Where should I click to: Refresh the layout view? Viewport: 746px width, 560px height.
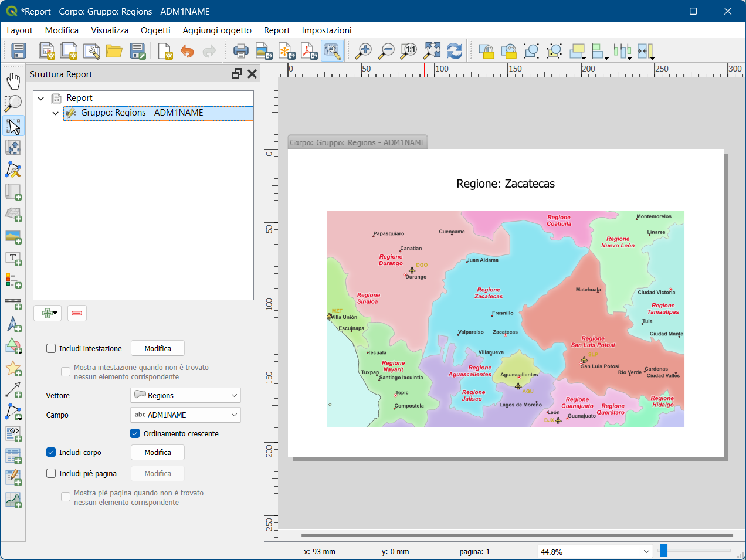click(x=455, y=51)
